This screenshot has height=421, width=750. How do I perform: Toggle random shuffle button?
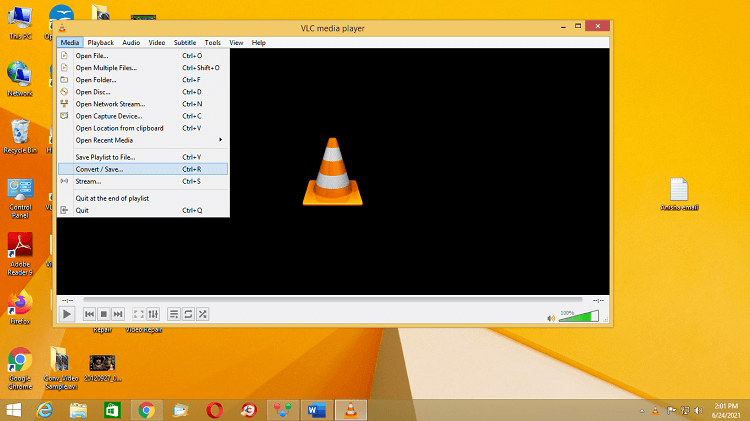click(202, 314)
